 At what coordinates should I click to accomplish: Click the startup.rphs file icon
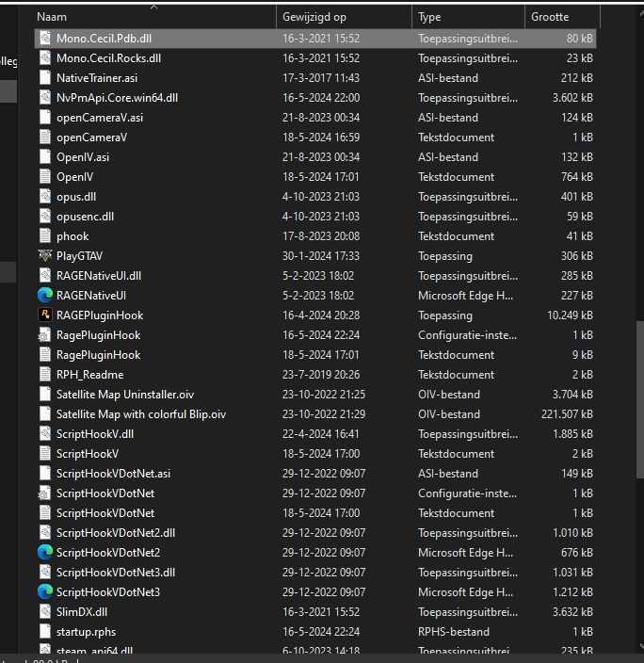point(45,631)
